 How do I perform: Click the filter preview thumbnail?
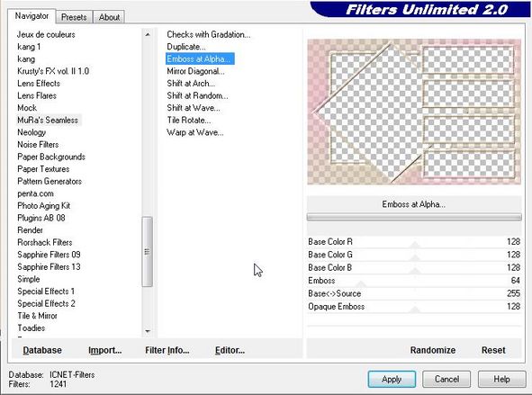(414, 112)
